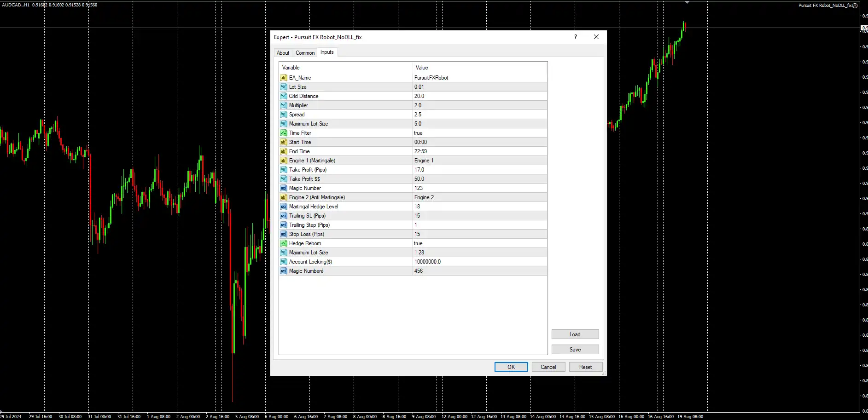868x420 pixels.
Task: Click the bool icon beside Time Filter
Action: 284,133
